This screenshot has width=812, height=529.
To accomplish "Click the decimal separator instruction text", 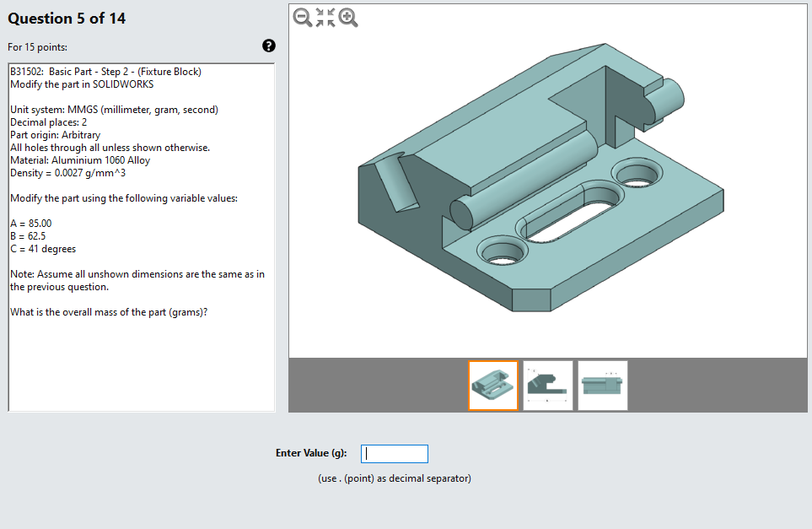I will point(394,478).
